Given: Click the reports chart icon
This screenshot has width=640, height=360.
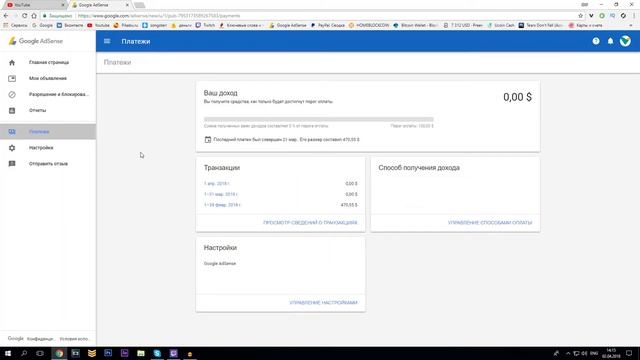Looking at the screenshot, I should [12, 111].
